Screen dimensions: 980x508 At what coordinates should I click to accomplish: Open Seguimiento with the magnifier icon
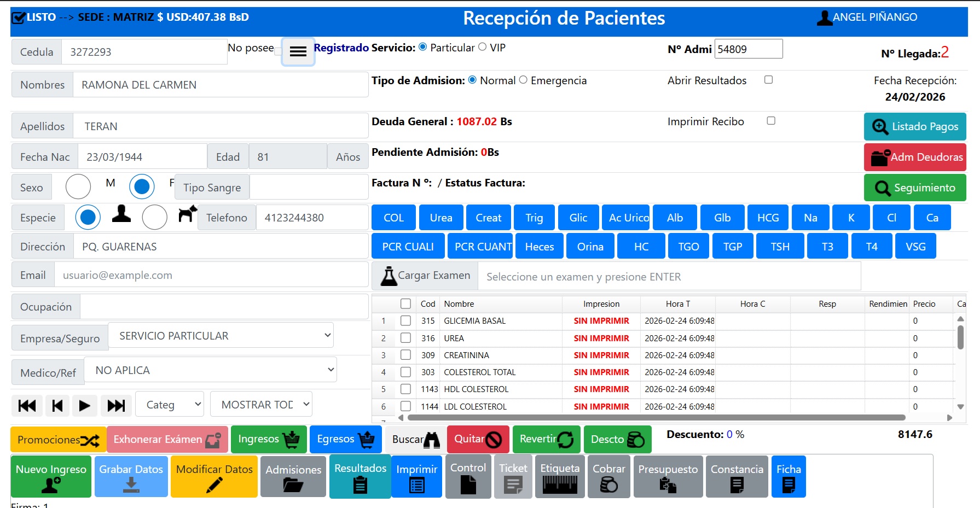[x=914, y=188]
